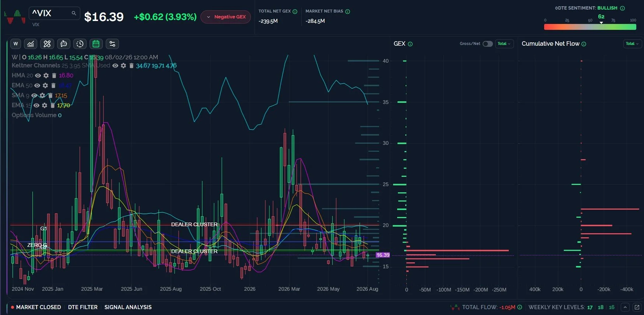644x315 pixels.
Task: Click the search magnifier in ticker box
Action: pos(74,13)
